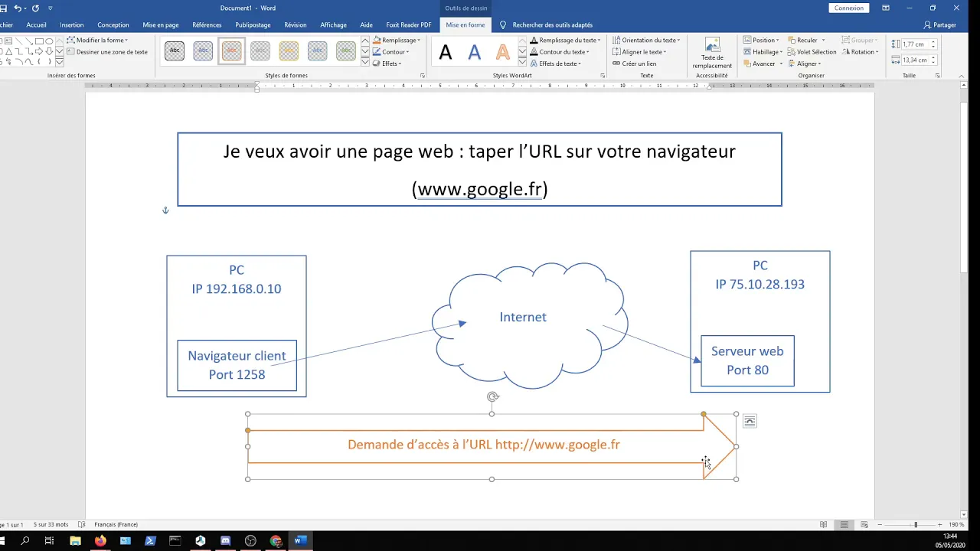Viewport: 980px width, 551px height.
Task: Click the rotation handle above the arrow shape
Action: pos(492,396)
